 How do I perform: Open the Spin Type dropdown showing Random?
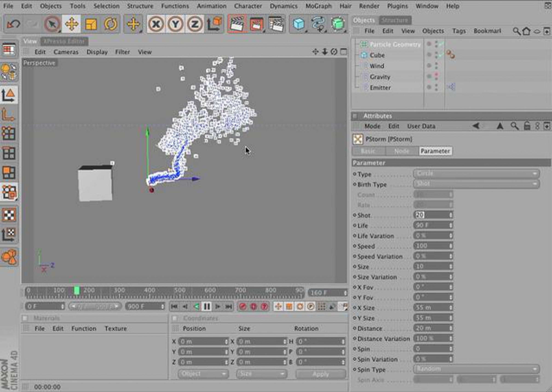point(476,369)
